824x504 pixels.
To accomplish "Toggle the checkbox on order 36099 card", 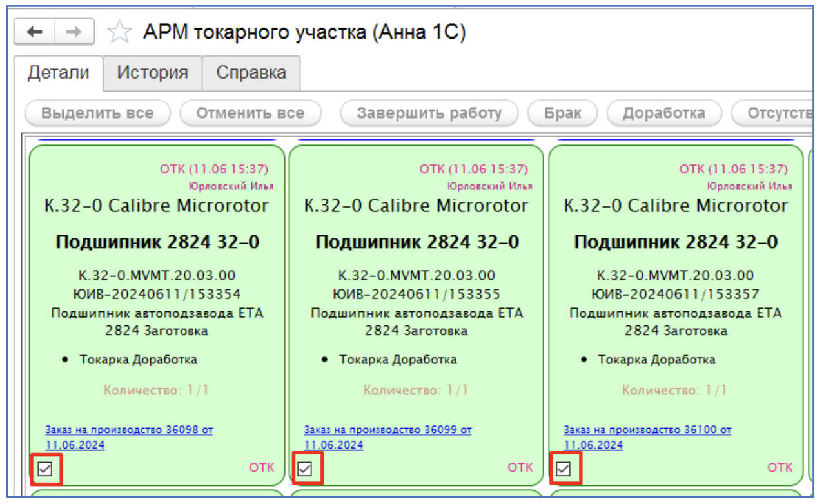I will (x=304, y=469).
